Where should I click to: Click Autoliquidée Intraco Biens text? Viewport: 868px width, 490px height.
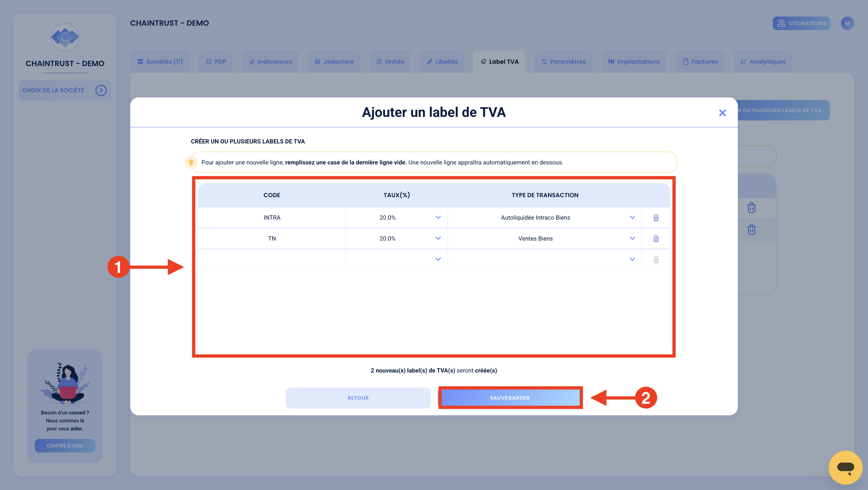point(536,217)
